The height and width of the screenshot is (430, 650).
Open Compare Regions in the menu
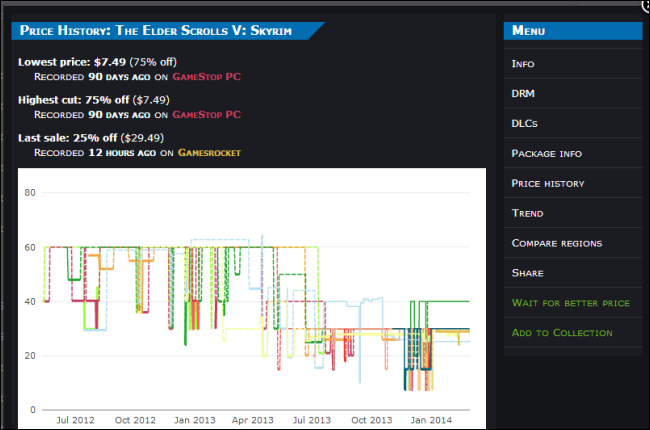click(573, 243)
